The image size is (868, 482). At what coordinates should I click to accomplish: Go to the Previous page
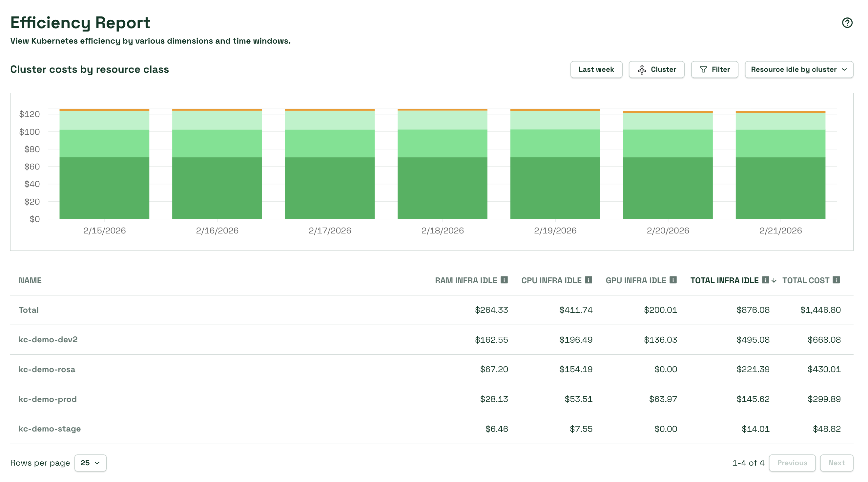[792, 463]
